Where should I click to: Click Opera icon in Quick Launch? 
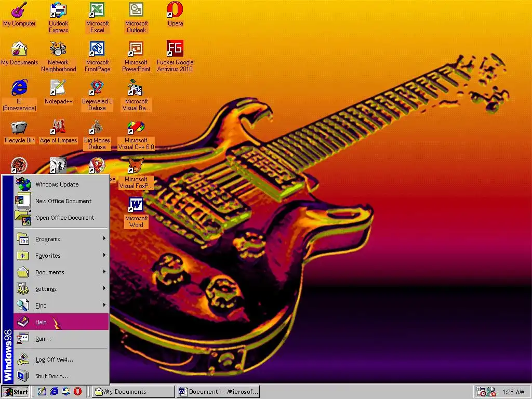(x=78, y=391)
